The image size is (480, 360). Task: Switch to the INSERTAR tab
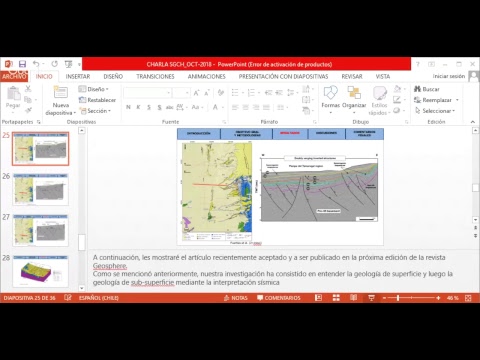click(78, 76)
